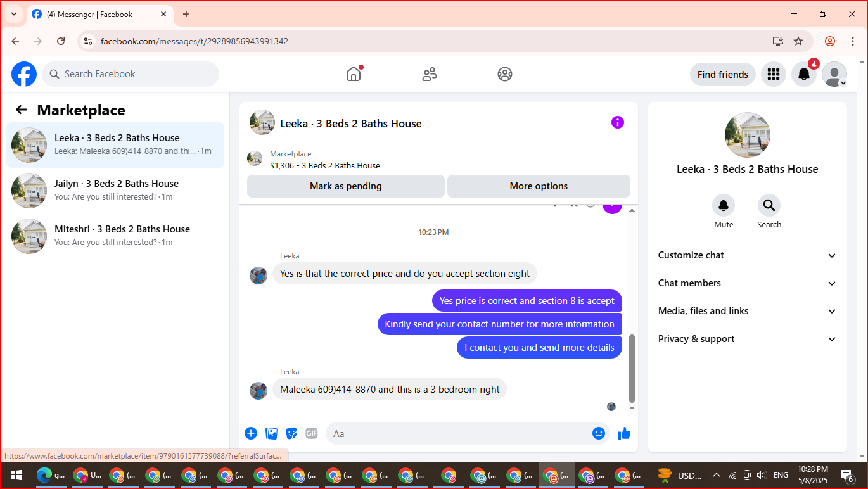Go to the Home feed icon
The height and width of the screenshot is (489, 868).
point(354,74)
